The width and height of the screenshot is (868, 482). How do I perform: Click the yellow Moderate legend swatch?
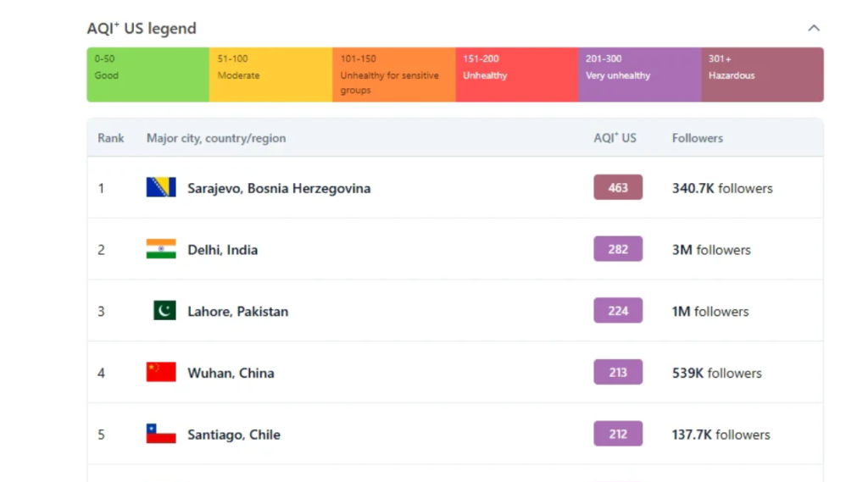pos(270,75)
